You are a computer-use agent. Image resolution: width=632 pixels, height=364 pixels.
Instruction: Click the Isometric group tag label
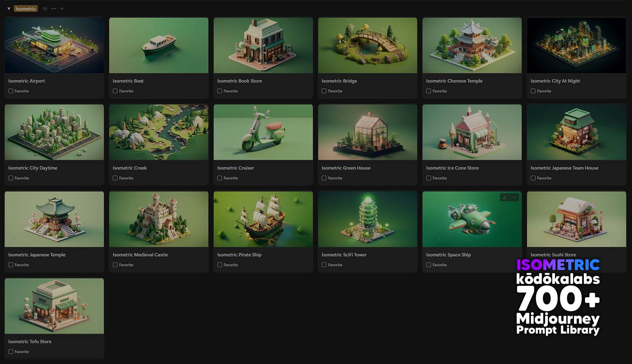click(x=26, y=9)
